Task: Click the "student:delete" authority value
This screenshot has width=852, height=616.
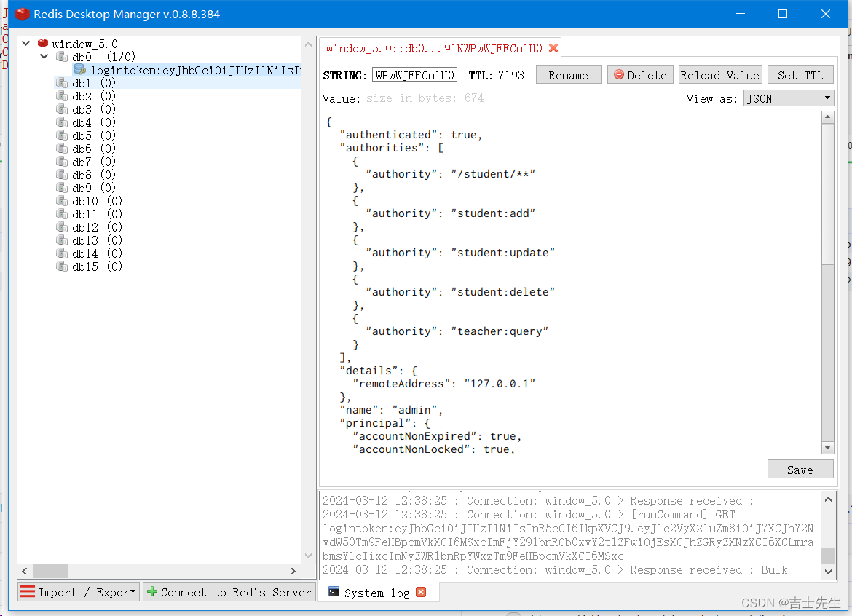Action: click(x=502, y=292)
